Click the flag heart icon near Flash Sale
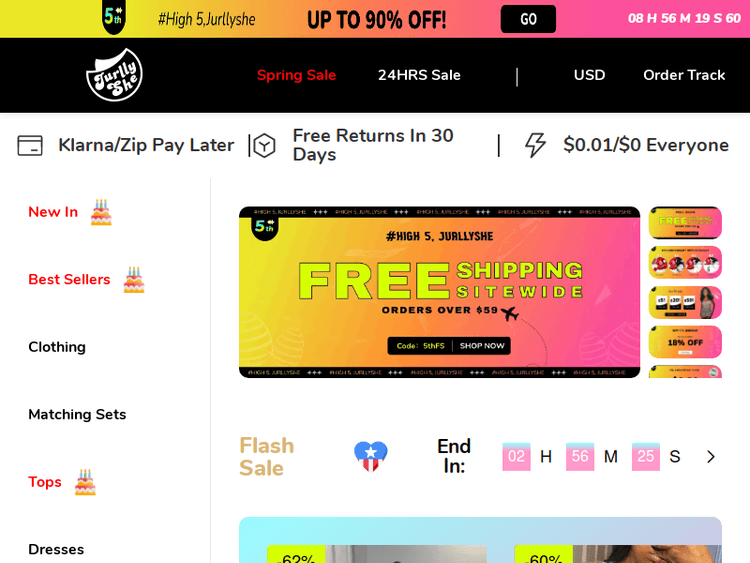The width and height of the screenshot is (750, 563). (371, 456)
